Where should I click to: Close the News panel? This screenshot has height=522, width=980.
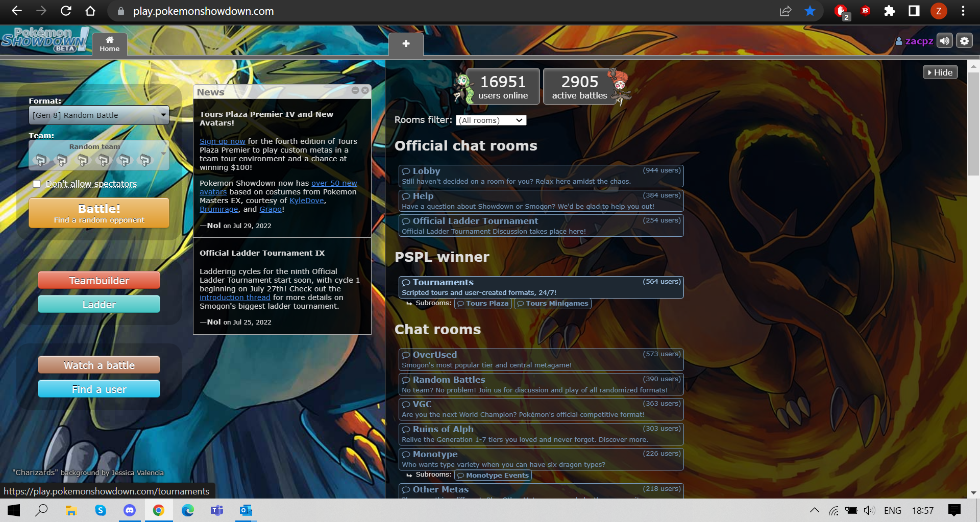coord(365,90)
